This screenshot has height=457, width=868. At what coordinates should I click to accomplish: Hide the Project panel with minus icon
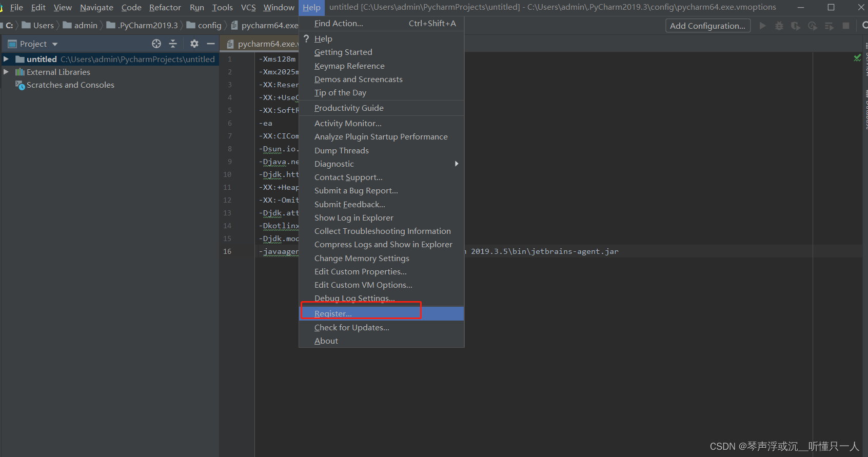211,44
